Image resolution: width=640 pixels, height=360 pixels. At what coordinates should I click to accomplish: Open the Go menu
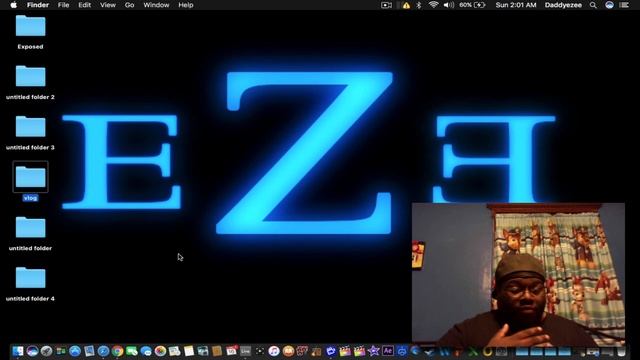point(129,5)
